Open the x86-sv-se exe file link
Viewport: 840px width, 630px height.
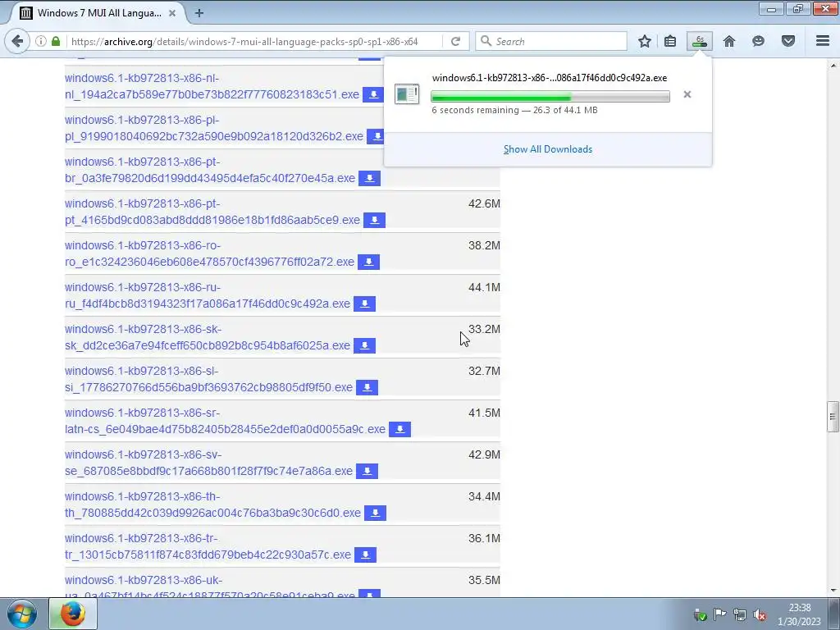coord(209,463)
